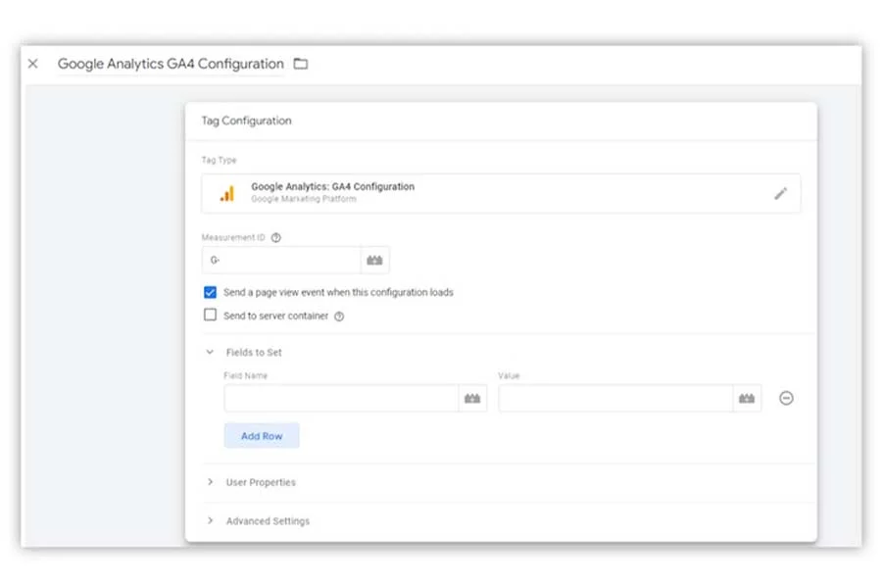Image resolution: width=882 pixels, height=588 pixels.
Task: Click the folder icon next to tag name
Action: [301, 64]
